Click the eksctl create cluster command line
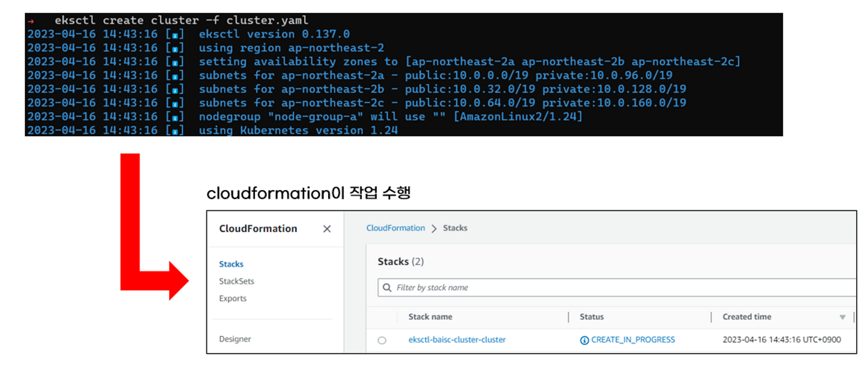Viewport: 868px width, 371px height. (x=181, y=20)
